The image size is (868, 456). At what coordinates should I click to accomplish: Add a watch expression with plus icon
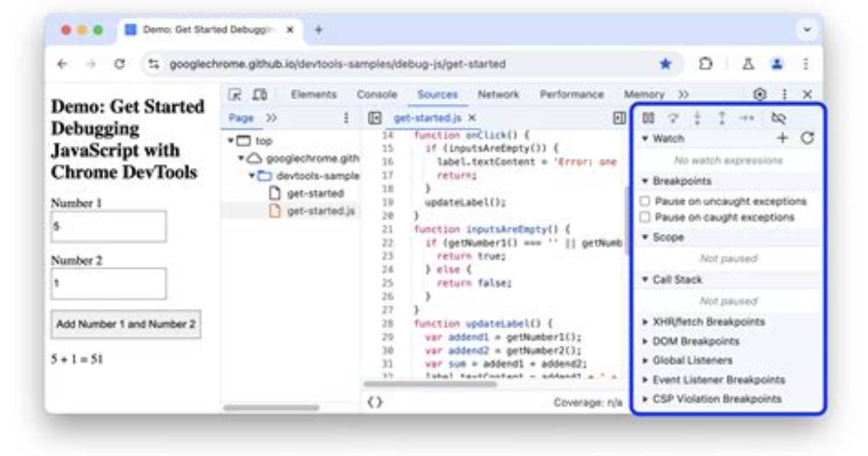[x=782, y=138]
